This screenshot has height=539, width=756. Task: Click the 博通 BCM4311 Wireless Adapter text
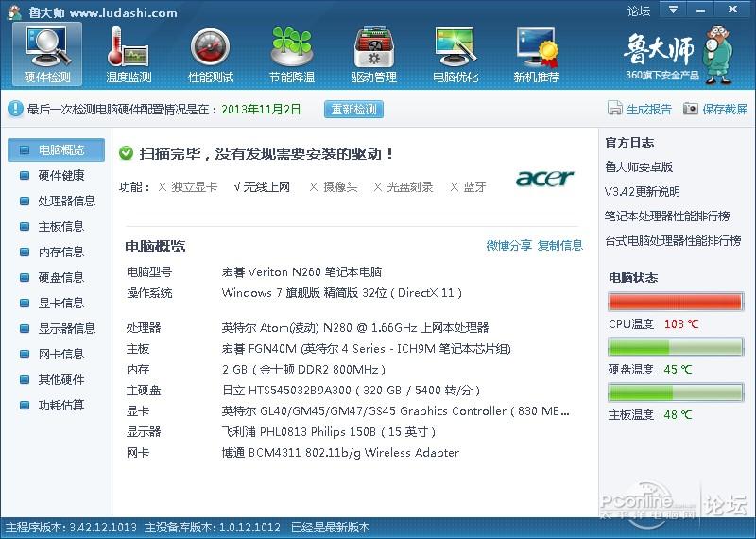pyautogui.click(x=340, y=453)
